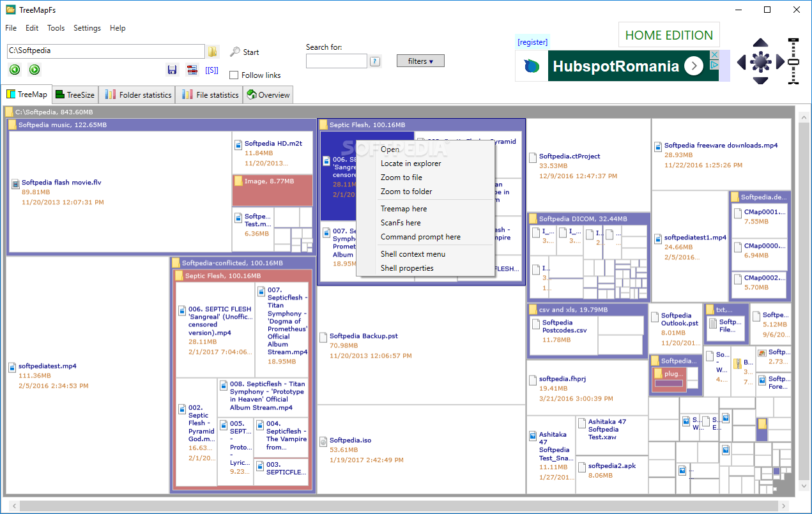Click the Softpedia.ctProject file icon
This screenshot has width=812, height=514.
coord(533,158)
